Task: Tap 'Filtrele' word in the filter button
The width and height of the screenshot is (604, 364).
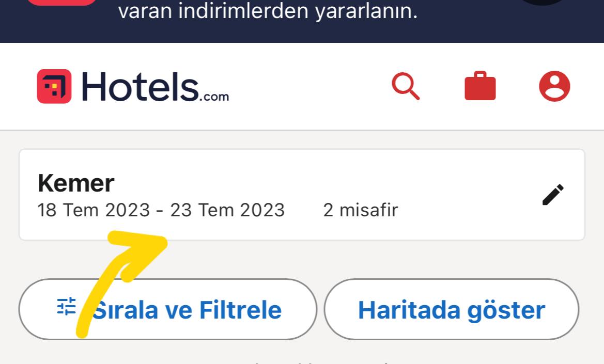Action: (240, 310)
